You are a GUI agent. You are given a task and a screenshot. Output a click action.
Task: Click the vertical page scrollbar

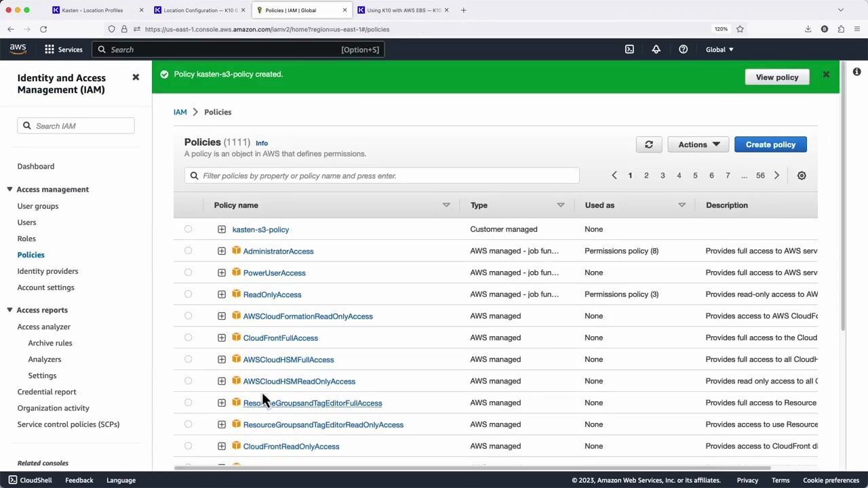click(843, 197)
